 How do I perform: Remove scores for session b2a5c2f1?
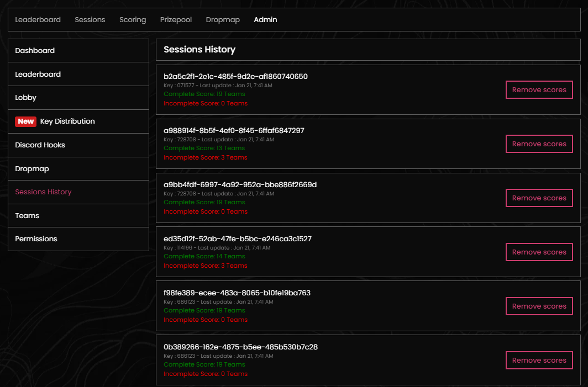539,90
